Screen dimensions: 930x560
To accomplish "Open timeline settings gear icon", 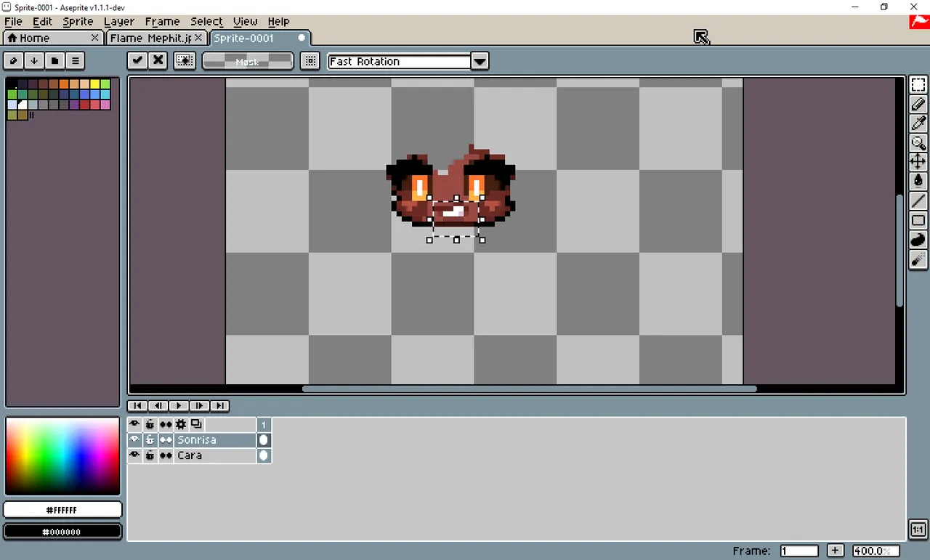I will 181,424.
